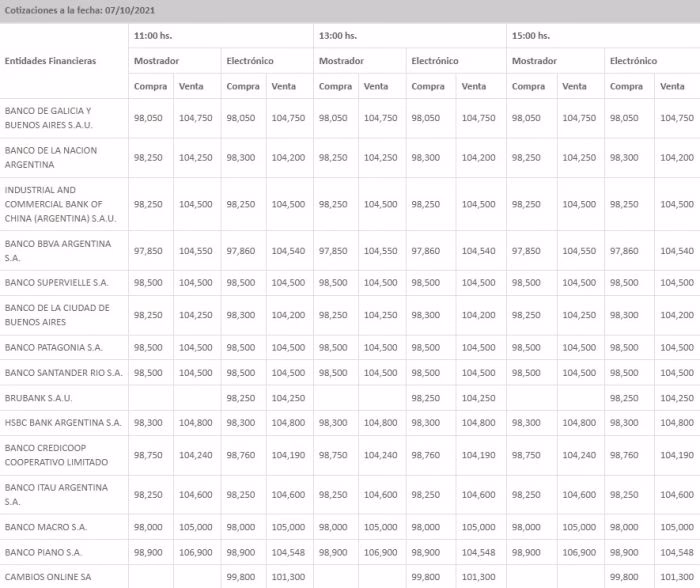Click the BANCO BBVA ARGENTINA S.A. row name

58,250
